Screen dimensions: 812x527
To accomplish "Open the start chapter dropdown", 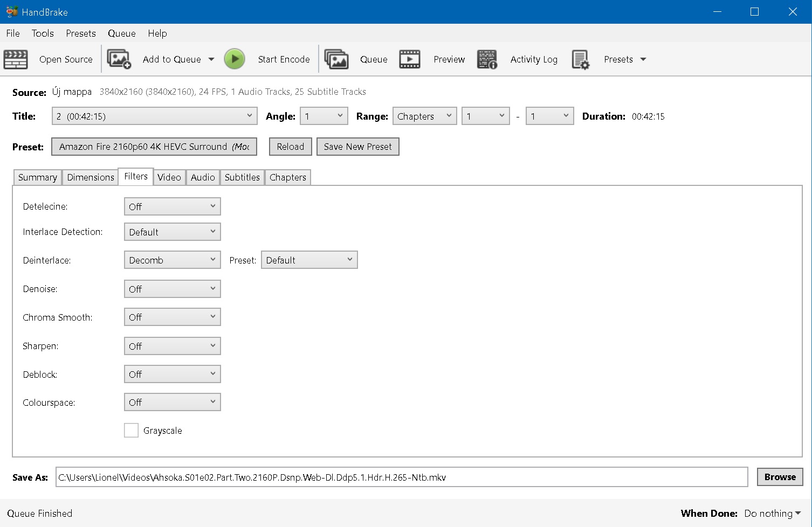I will click(x=486, y=116).
